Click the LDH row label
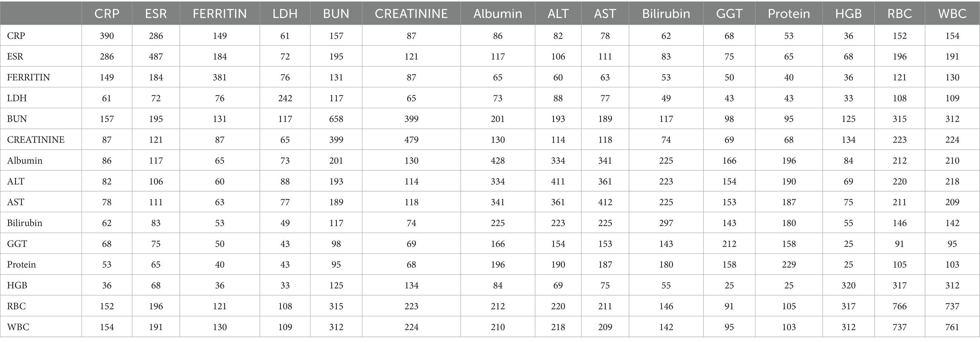The image size is (980, 343). click(17, 98)
